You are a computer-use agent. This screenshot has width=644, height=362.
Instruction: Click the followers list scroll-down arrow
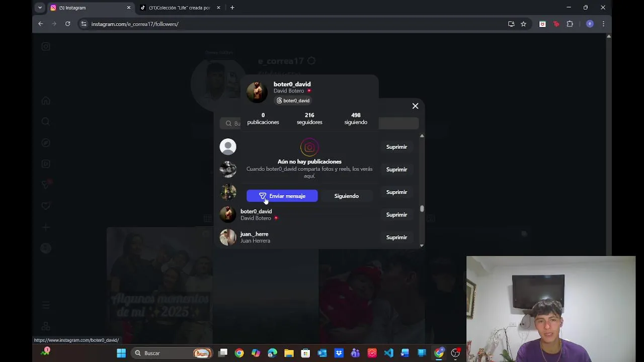pyautogui.click(x=422, y=245)
